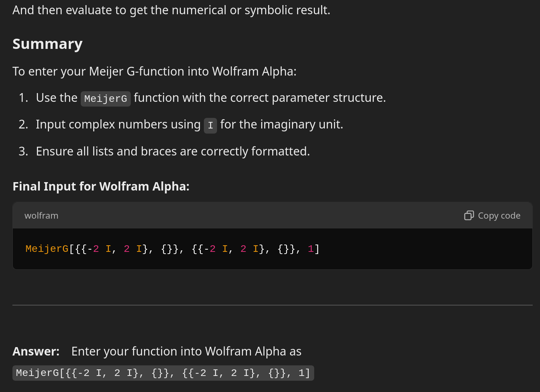Click the inline MeijerG code in the Answer section
540x392 pixels.
tap(163, 373)
